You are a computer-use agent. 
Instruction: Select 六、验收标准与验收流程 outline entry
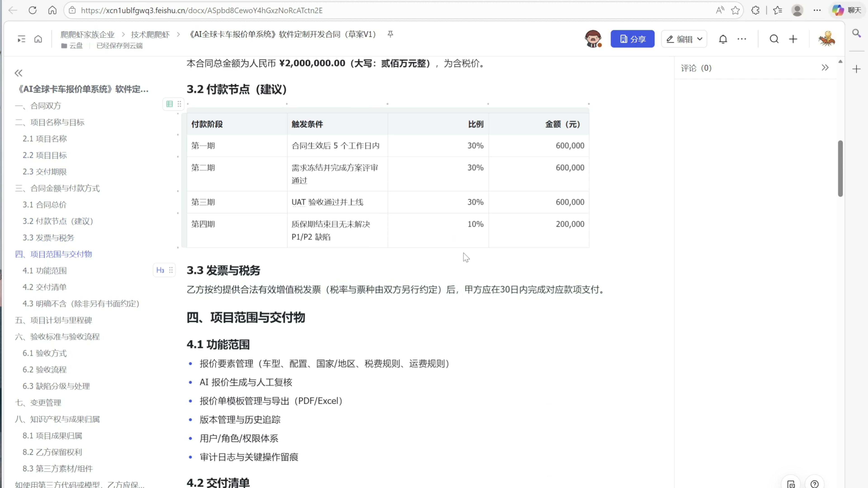coord(57,337)
